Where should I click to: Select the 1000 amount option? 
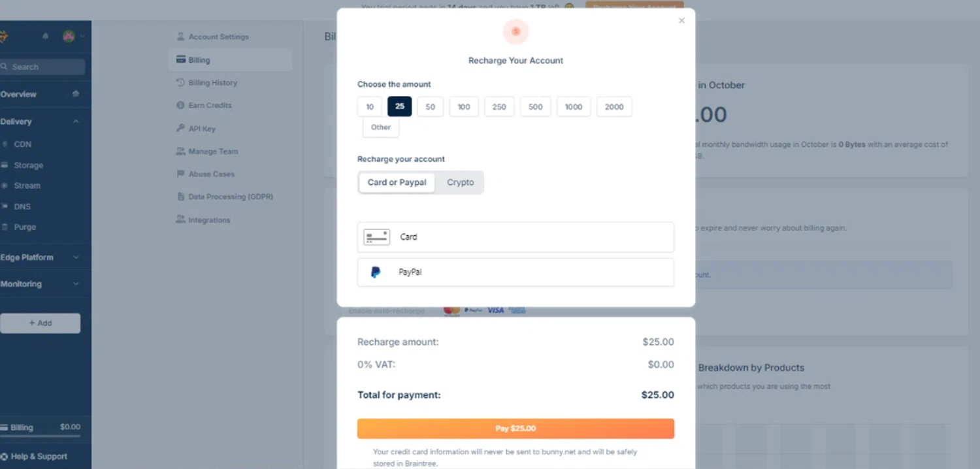tap(574, 106)
